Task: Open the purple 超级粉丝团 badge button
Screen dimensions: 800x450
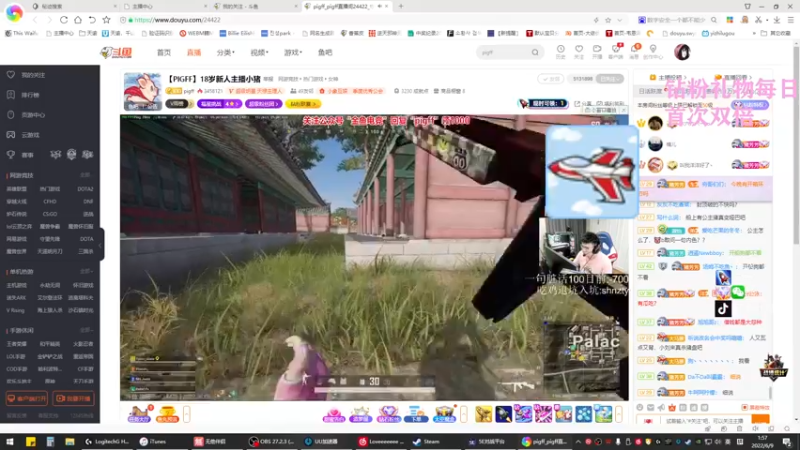Action: [263, 104]
